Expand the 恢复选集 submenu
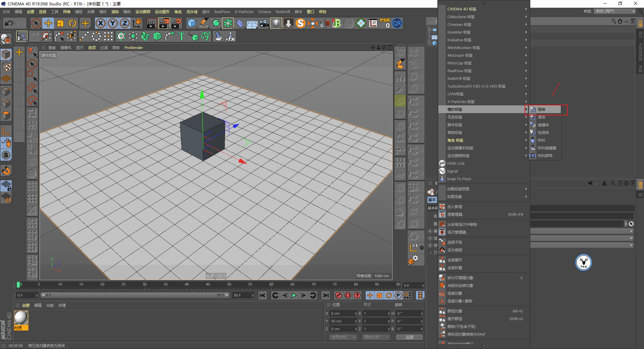Image resolution: width=644 pixels, height=349 pixels. tap(484, 197)
